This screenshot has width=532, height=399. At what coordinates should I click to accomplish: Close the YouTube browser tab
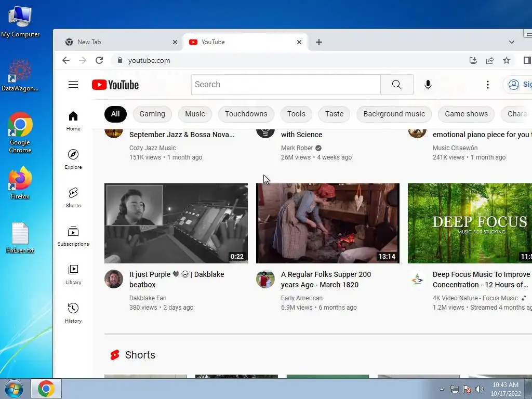[299, 42]
